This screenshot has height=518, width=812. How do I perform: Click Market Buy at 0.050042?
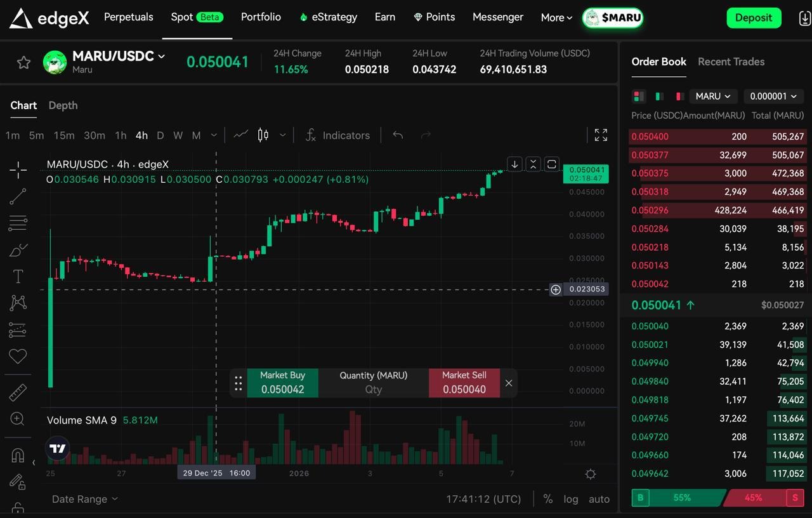282,383
